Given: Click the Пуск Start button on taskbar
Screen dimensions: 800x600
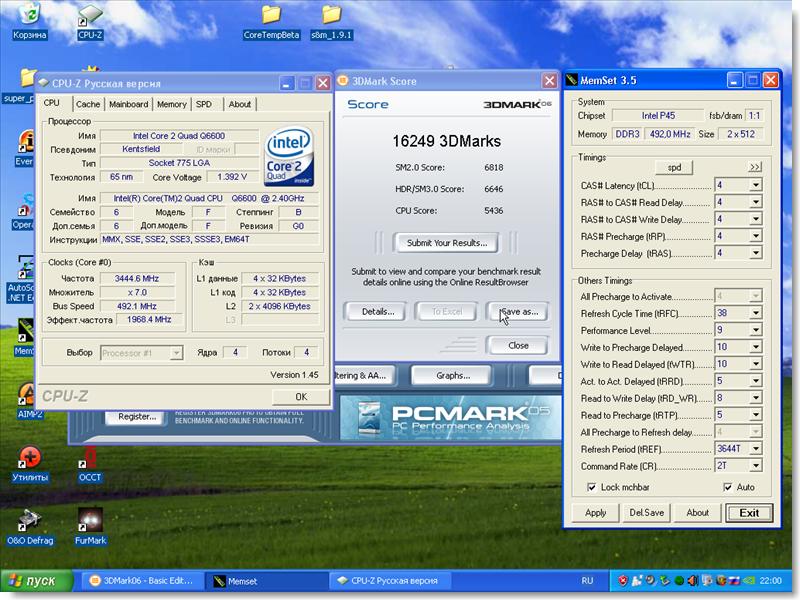Looking at the screenshot, I should (x=37, y=580).
